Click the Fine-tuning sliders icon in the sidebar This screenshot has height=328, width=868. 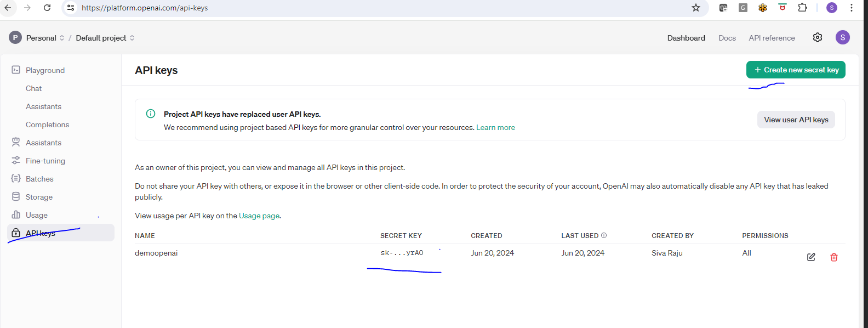[x=16, y=160]
